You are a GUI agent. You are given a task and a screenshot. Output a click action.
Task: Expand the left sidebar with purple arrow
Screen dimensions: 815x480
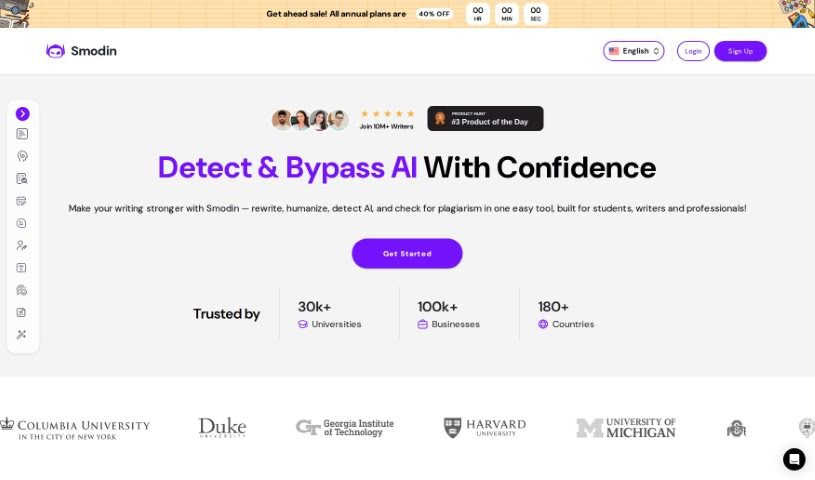tap(22, 114)
